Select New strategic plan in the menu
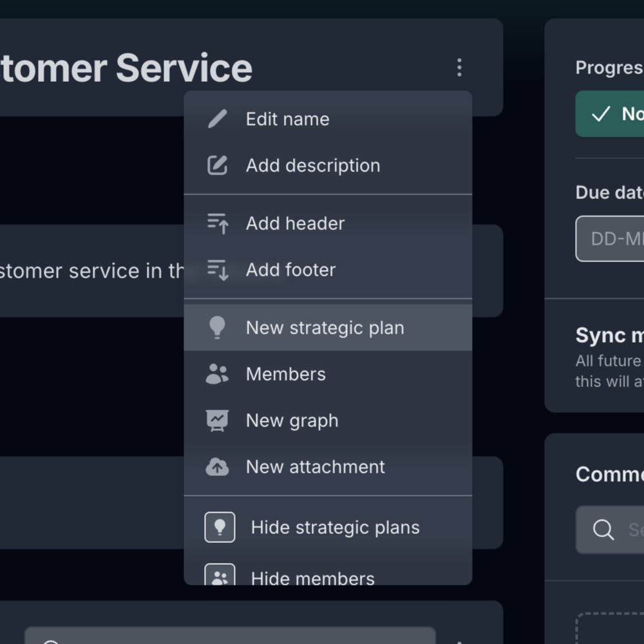This screenshot has height=644, width=644. tap(328, 328)
